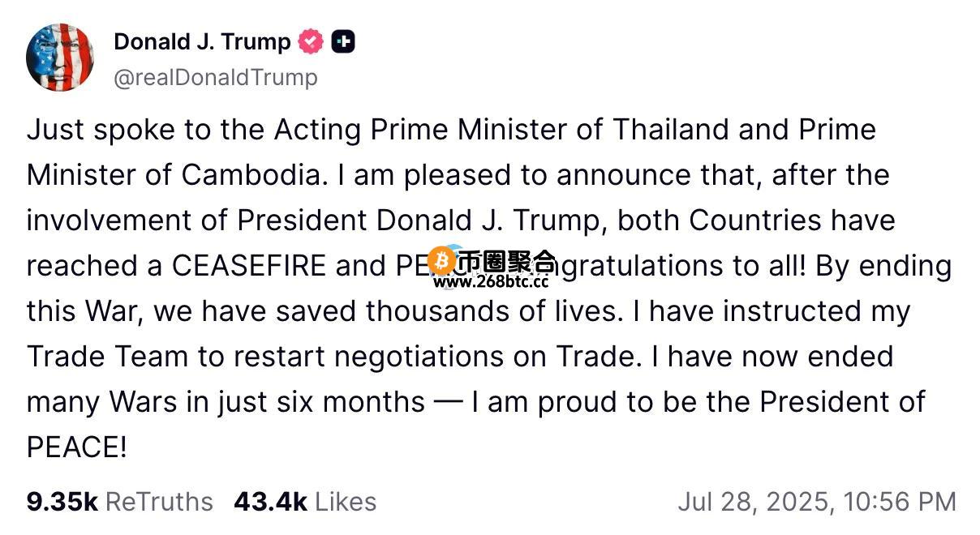Click the dark plus badge beside name
Viewport: 980px width, 535px height.
click(x=343, y=41)
